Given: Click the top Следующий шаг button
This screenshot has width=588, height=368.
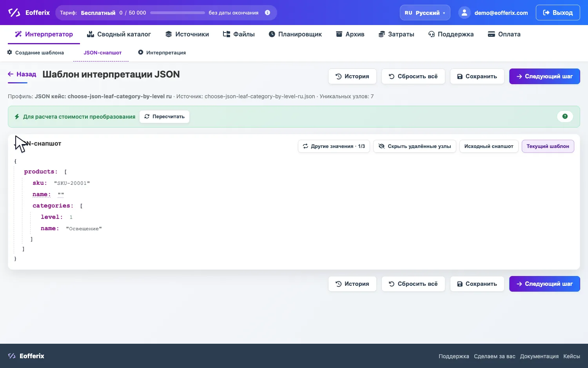Looking at the screenshot, I should [544, 76].
